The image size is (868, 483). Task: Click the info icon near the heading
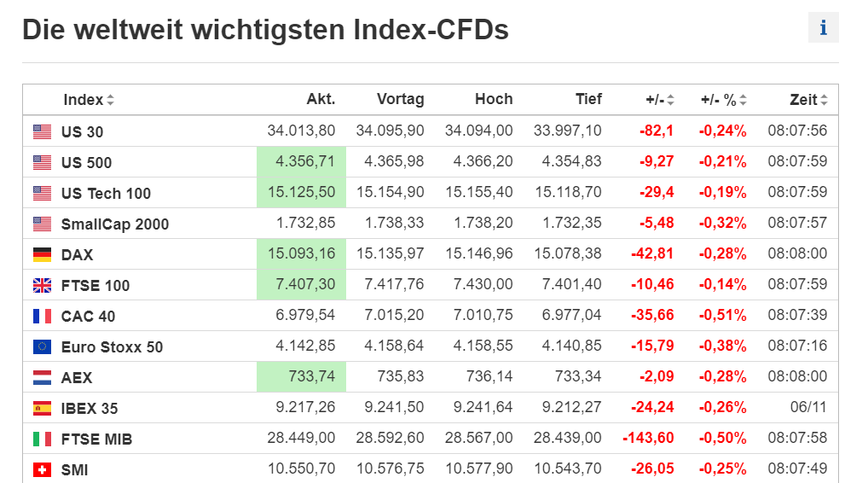(x=823, y=27)
